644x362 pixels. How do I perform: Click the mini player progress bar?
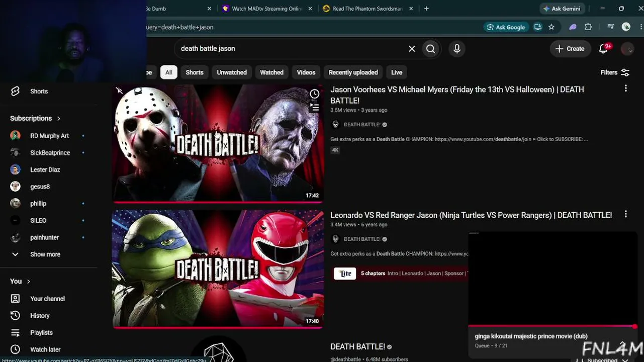(x=553, y=326)
